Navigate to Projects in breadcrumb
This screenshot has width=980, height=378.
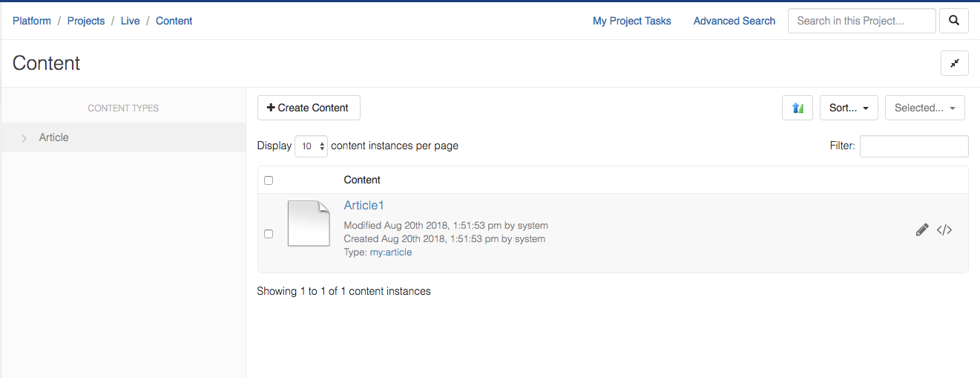pos(86,21)
